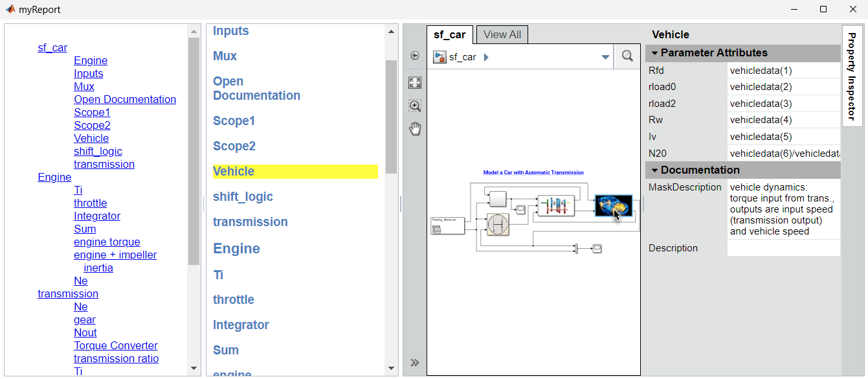Click the back navigation arrow icon
The width and height of the screenshot is (868, 379).
click(x=415, y=56)
